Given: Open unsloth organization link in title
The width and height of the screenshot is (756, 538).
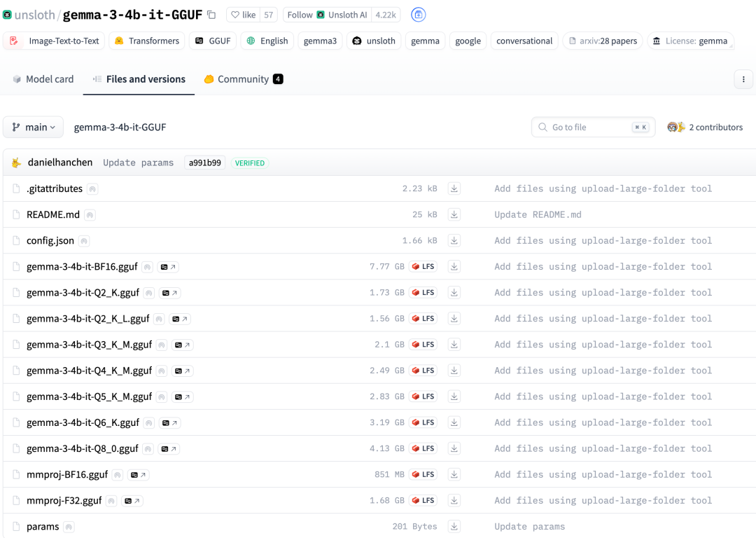Looking at the screenshot, I should (35, 15).
